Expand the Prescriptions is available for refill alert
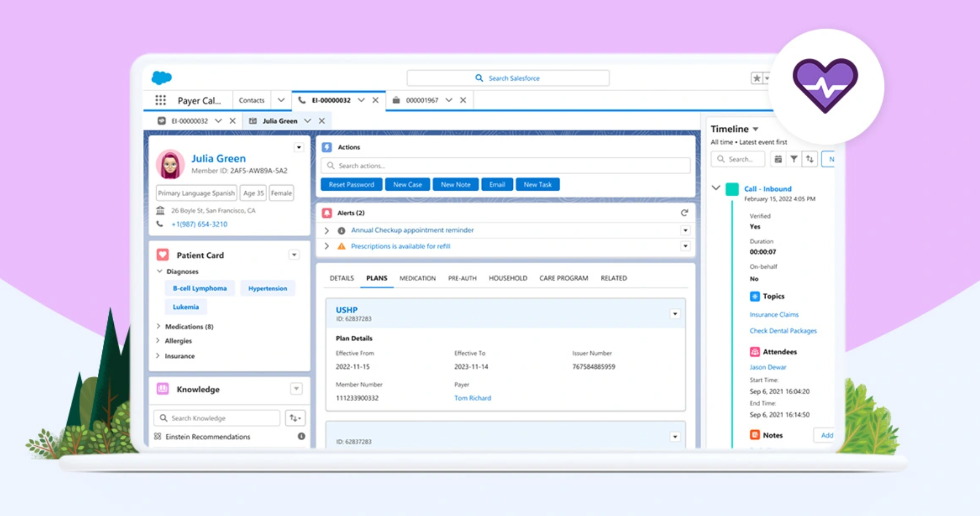 (326, 246)
